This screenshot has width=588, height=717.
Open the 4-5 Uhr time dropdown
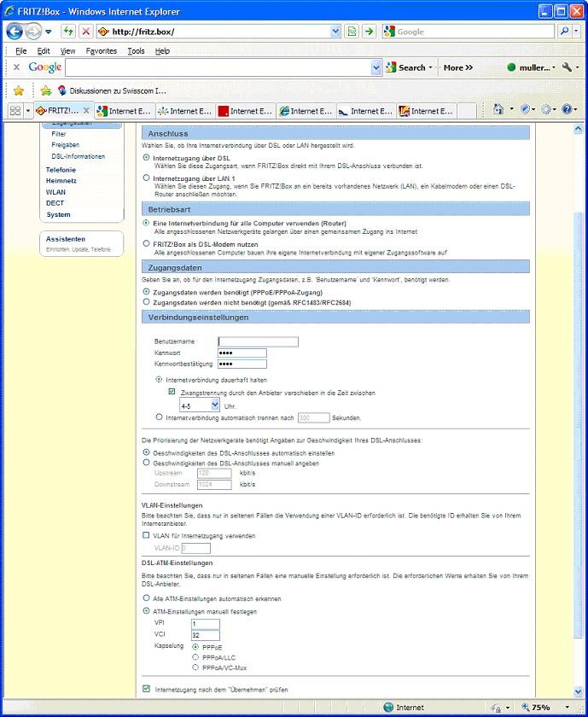[199, 405]
